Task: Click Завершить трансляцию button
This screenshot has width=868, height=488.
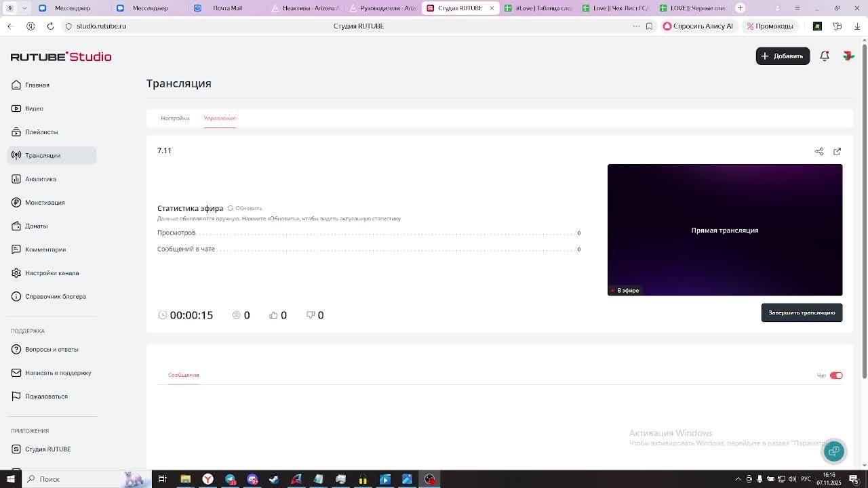Action: tap(802, 312)
